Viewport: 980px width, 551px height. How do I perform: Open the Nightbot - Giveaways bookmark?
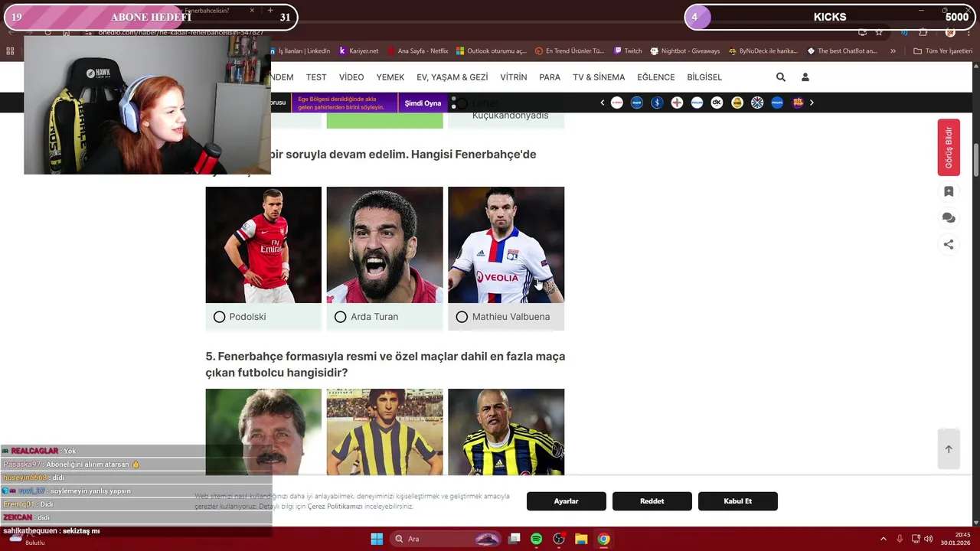tap(685, 51)
